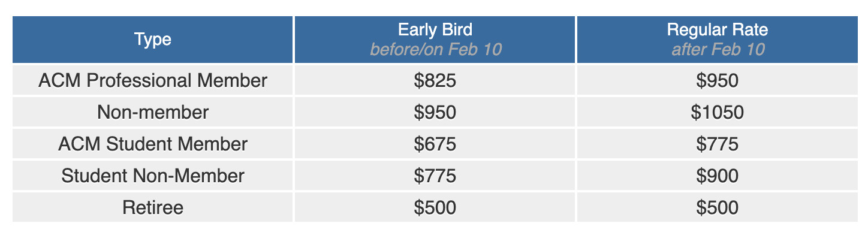Select the Non-member row label

(153, 112)
